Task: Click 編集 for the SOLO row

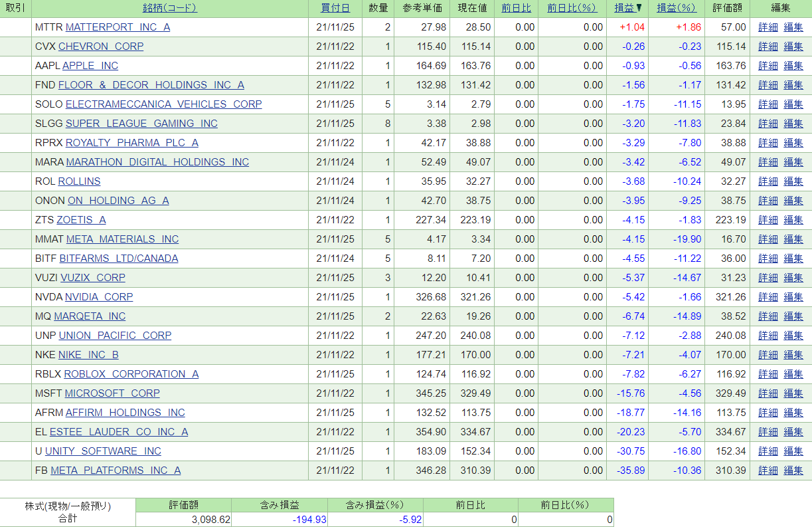Action: coord(793,104)
